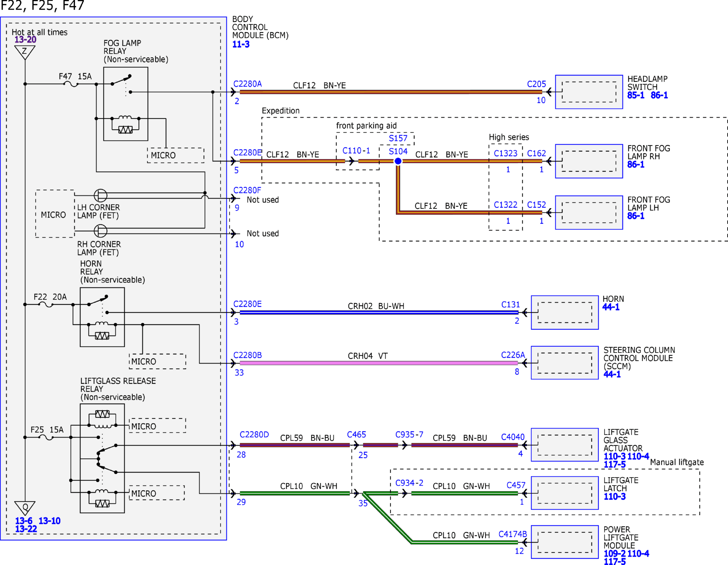This screenshot has height=565, width=728.
Task: Select connector label C934-2
Action: click(x=409, y=483)
